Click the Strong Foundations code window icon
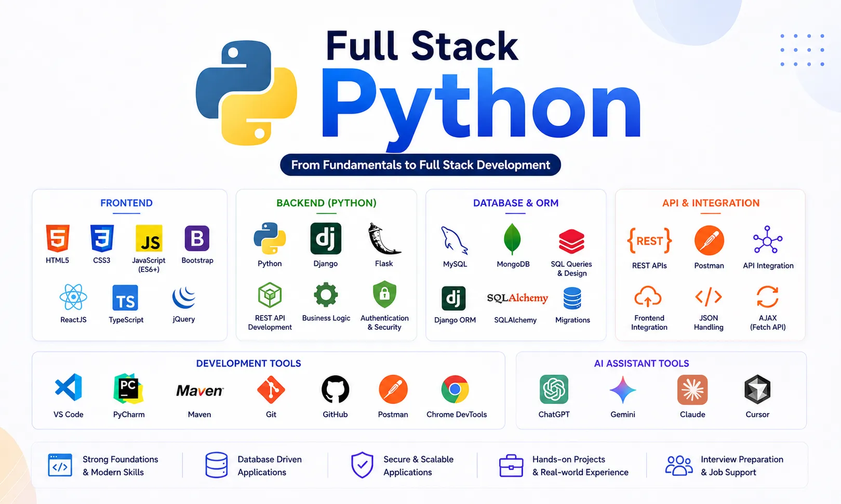This screenshot has height=504, width=841. point(60,465)
